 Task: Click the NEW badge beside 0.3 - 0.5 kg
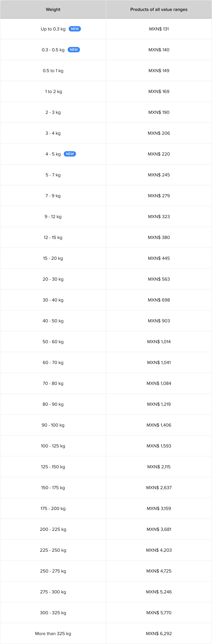74,50
